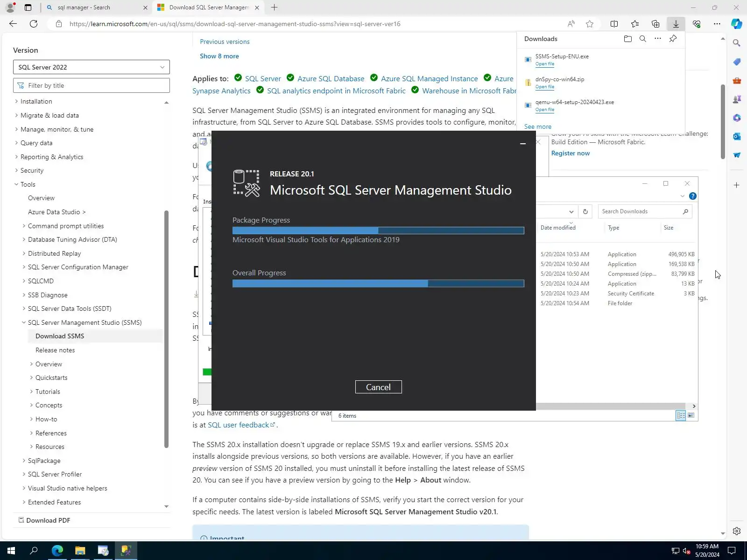Open the SQL Server 2022 version dropdown
The image size is (747, 560).
(x=92, y=67)
